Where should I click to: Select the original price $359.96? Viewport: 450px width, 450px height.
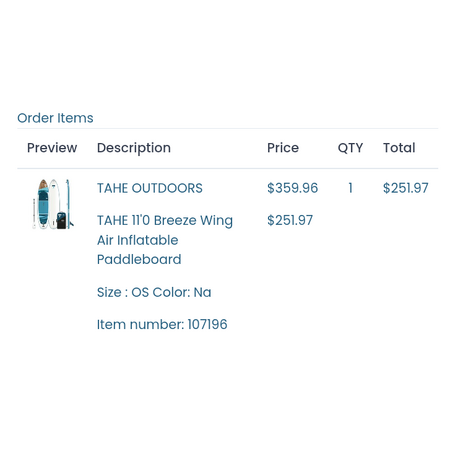tap(292, 188)
